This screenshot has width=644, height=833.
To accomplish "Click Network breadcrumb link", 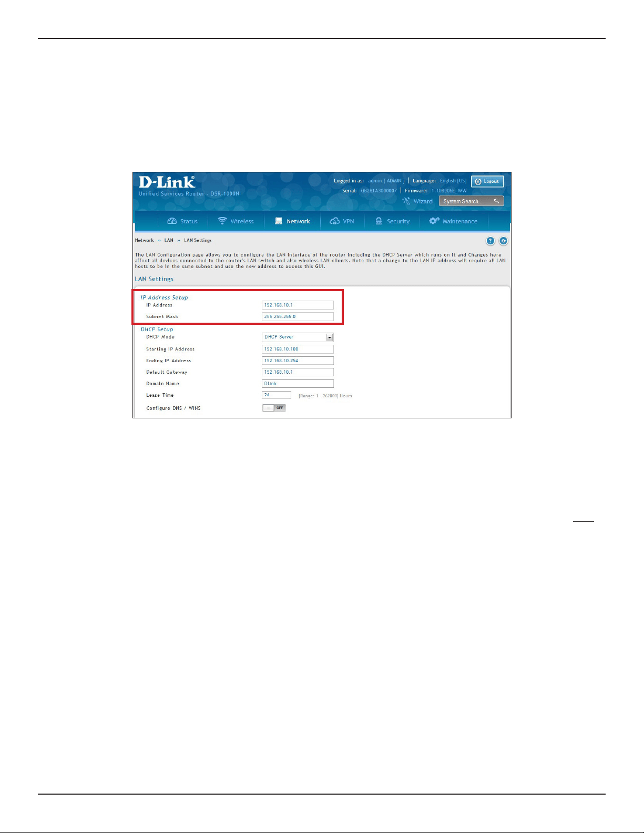I will point(144,240).
